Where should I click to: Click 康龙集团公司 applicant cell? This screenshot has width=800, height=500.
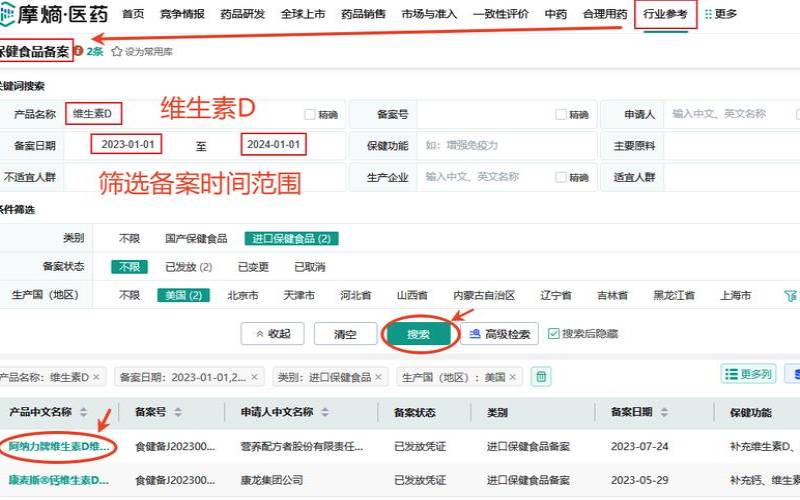pos(271,480)
